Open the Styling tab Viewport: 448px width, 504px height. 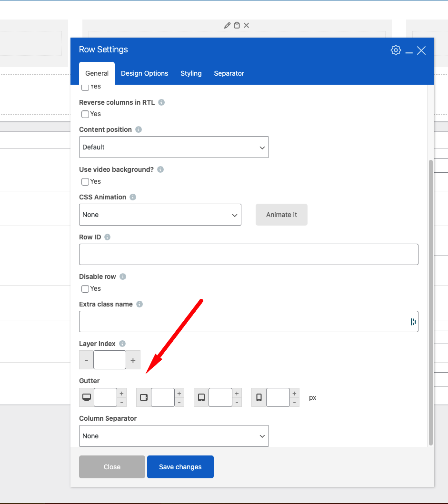[x=191, y=73]
